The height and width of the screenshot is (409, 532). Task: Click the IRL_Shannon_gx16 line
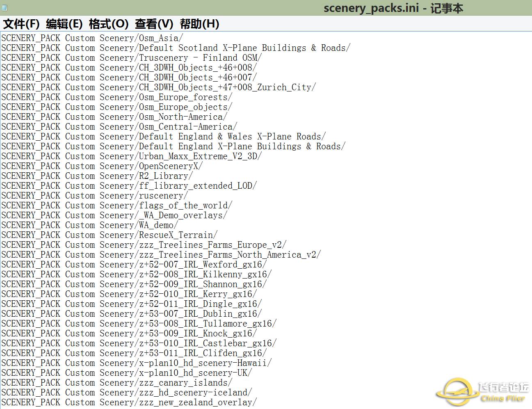[134, 284]
